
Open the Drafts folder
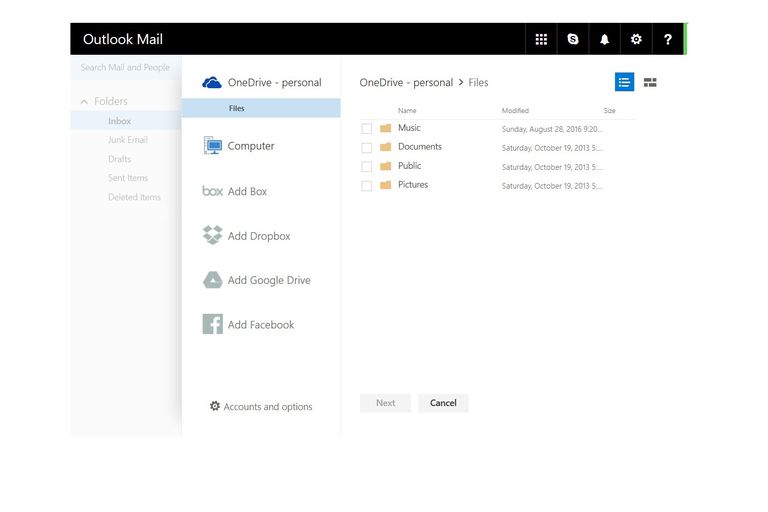pos(120,159)
